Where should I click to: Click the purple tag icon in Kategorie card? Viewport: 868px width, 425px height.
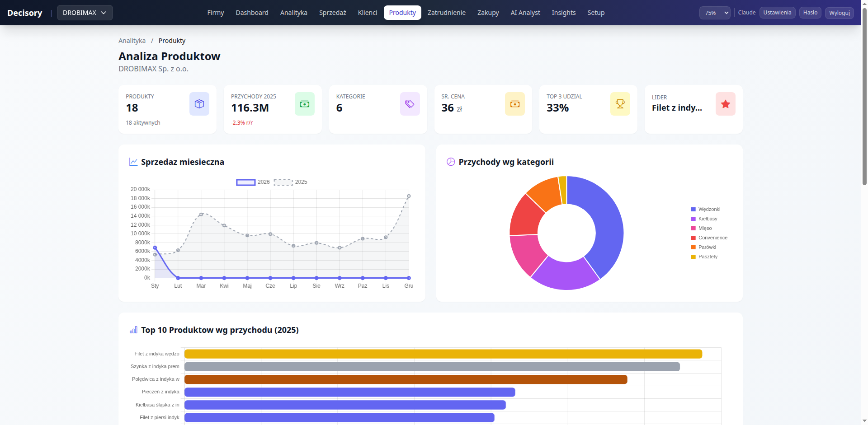click(410, 104)
